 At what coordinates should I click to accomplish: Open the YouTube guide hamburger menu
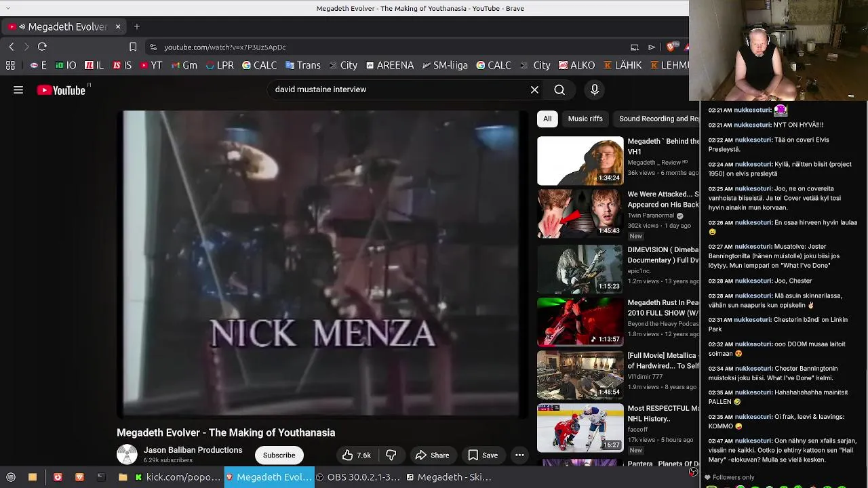click(18, 89)
